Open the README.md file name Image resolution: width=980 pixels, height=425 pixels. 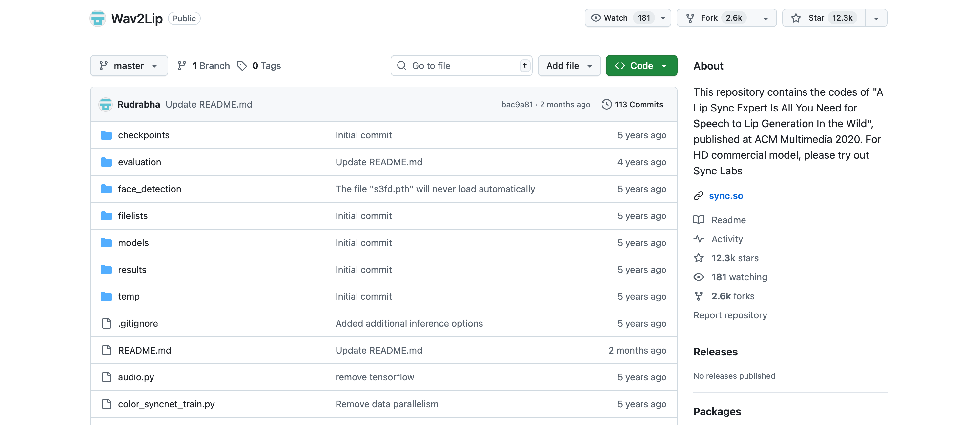pos(145,350)
